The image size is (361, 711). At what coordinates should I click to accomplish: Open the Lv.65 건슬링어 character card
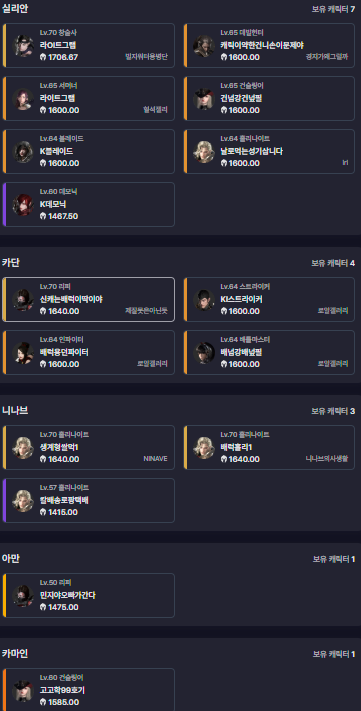(269, 98)
